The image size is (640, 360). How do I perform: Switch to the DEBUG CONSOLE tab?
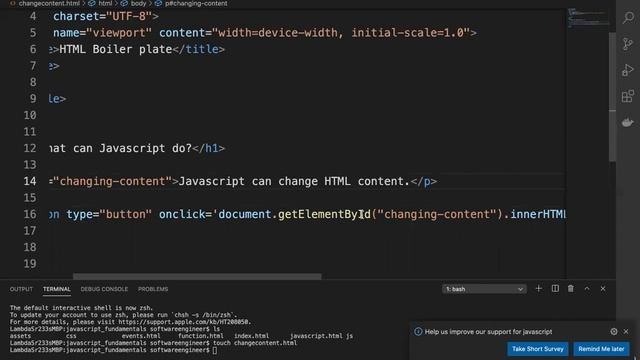click(x=104, y=289)
